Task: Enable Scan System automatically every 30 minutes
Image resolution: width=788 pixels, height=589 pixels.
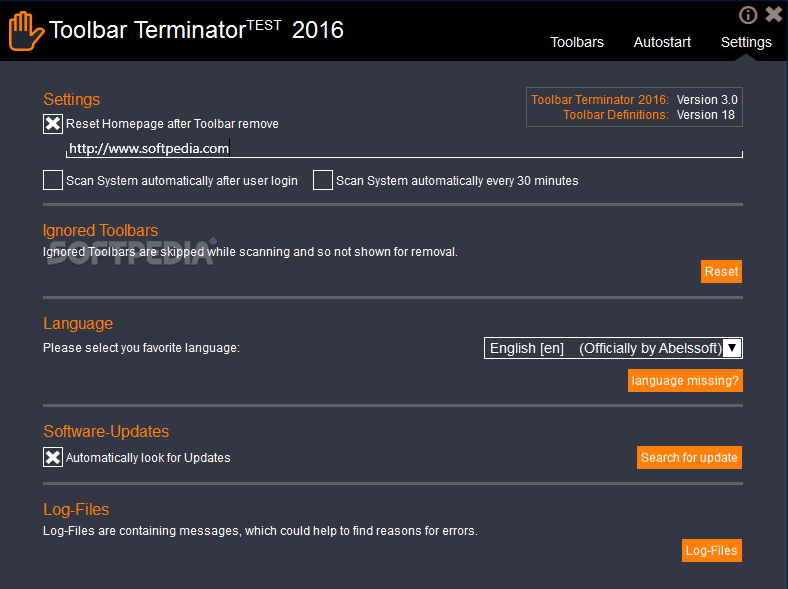Action: pos(323,180)
